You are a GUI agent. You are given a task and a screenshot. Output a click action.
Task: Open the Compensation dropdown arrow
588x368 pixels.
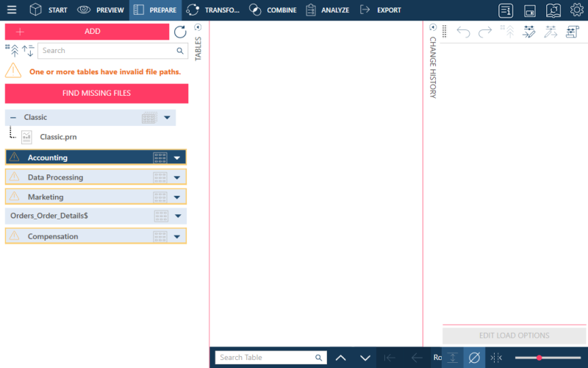pyautogui.click(x=177, y=236)
